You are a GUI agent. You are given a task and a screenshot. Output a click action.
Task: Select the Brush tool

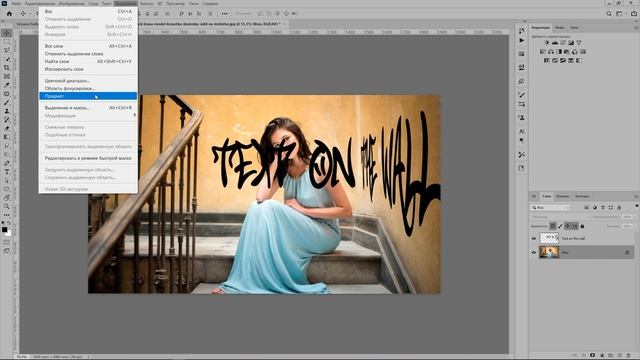click(x=7, y=102)
